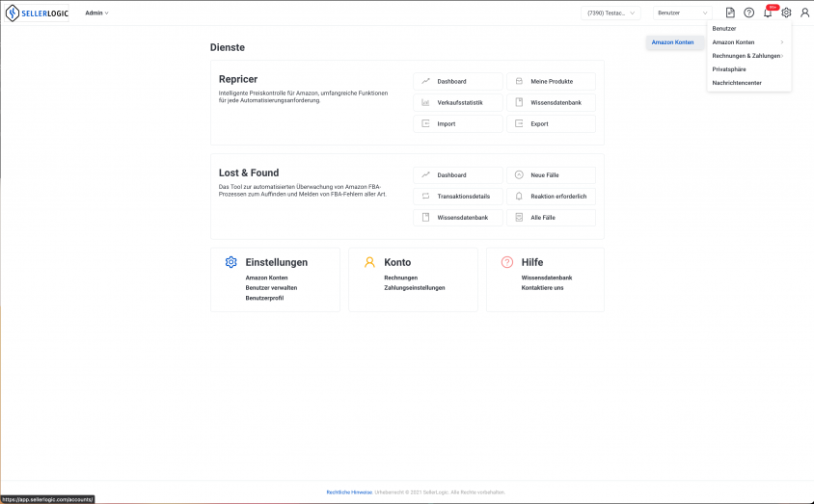Click Rechtliche Hinweise footer link
Screen dimensions: 814x504
(349, 492)
